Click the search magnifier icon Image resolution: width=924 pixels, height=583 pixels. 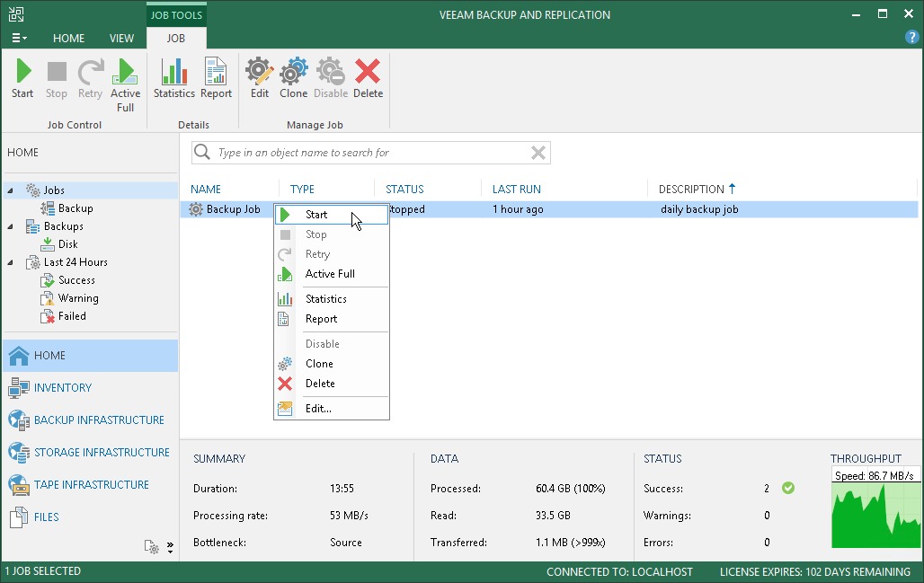tap(202, 152)
